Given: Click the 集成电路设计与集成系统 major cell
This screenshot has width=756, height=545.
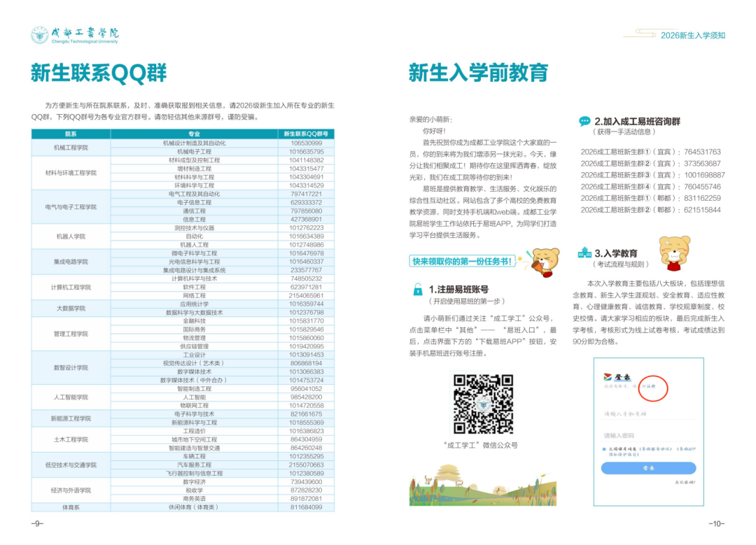Looking at the screenshot, I should click(195, 270).
